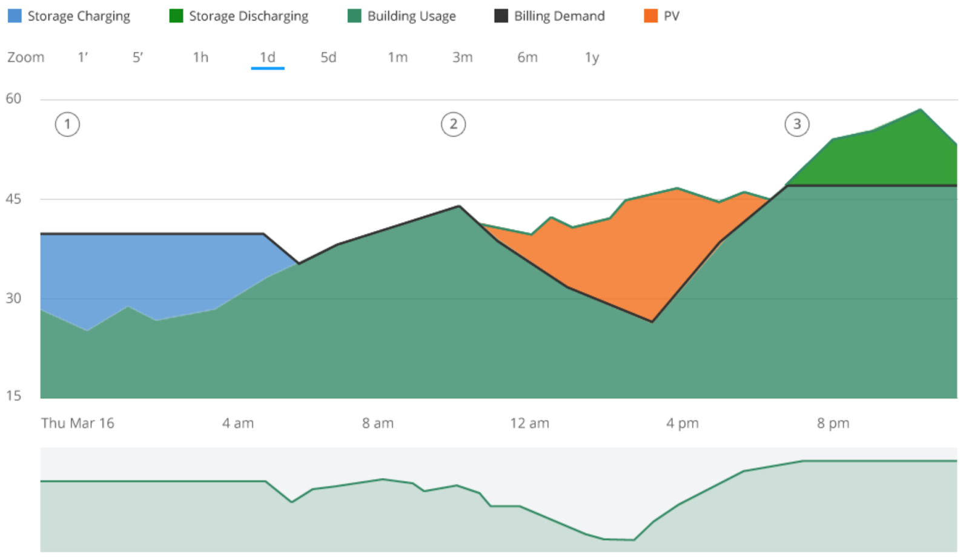
Task: Click the orange PV color swatch
Action: pyautogui.click(x=650, y=16)
